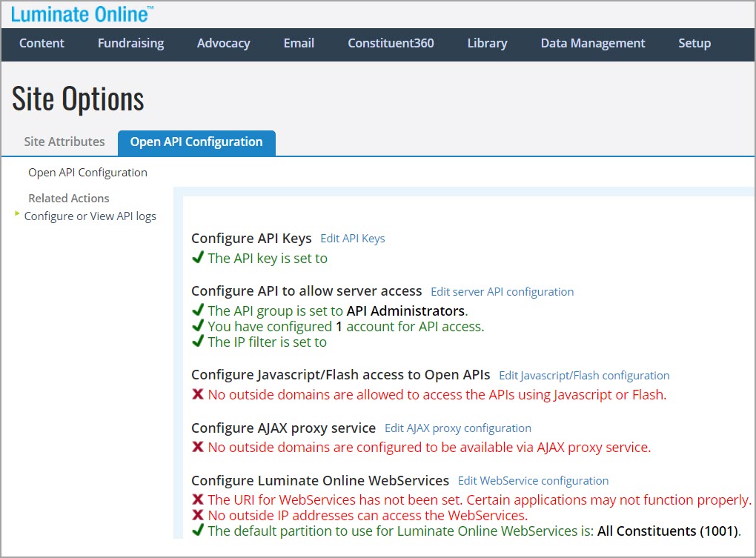Click the green check next to 'The API key is set to'

pyautogui.click(x=198, y=257)
